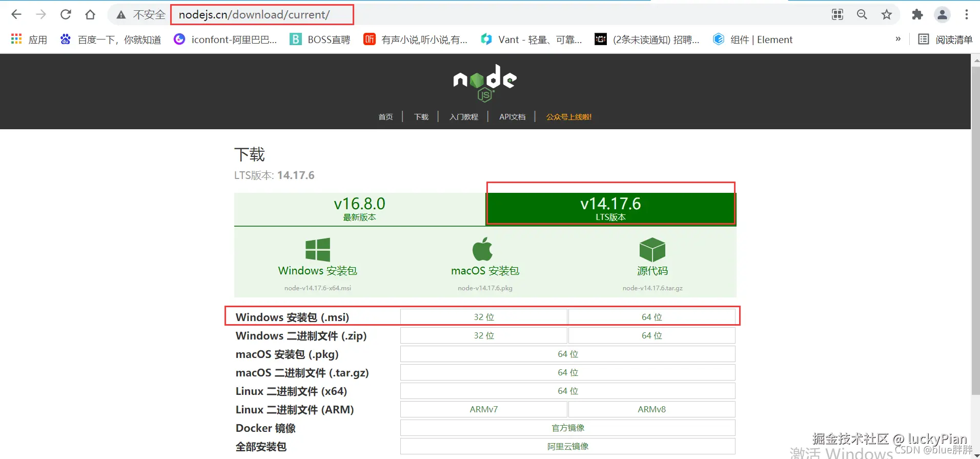Open the user profile avatar icon
980x459 pixels.
(942, 14)
